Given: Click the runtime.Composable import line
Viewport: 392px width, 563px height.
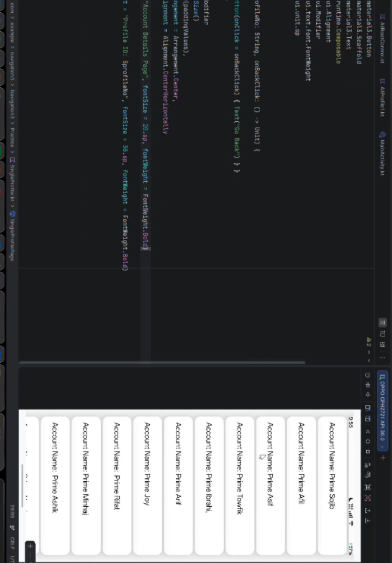Looking at the screenshot, I should coord(338,32).
